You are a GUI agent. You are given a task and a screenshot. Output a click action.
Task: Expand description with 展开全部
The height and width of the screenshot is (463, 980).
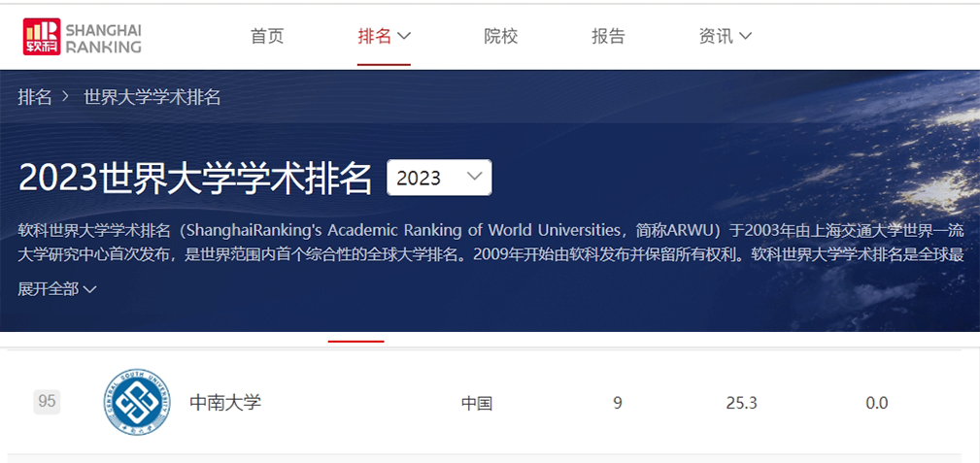click(57, 288)
